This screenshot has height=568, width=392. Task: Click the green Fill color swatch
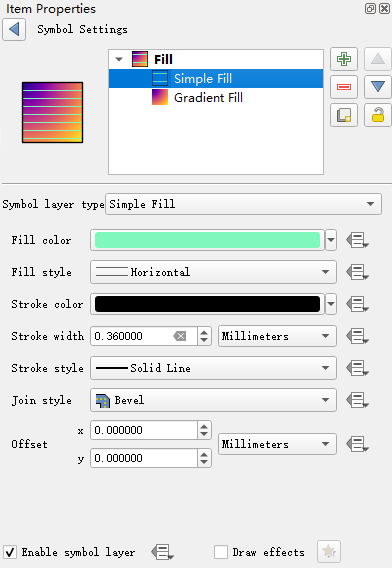(207, 240)
